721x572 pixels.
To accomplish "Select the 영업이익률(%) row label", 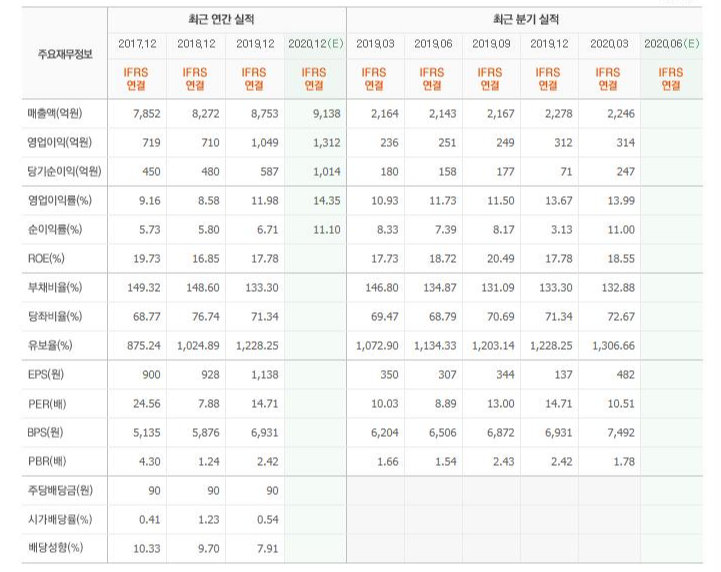I will 60,200.
